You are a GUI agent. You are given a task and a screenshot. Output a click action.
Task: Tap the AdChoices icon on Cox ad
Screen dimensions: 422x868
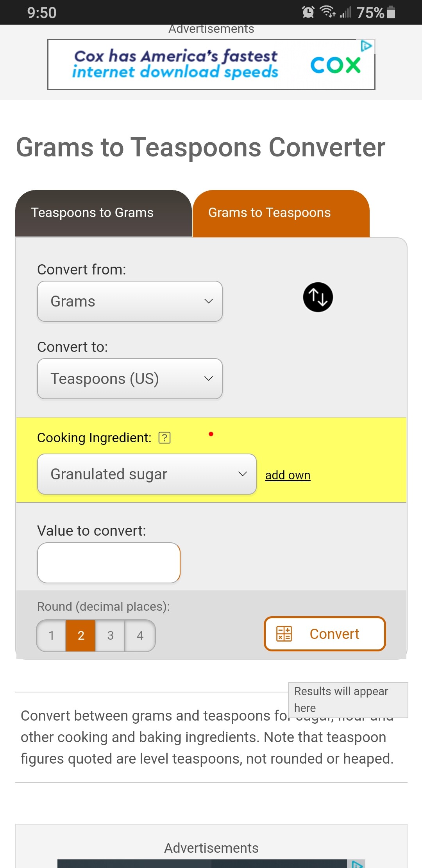coord(366,46)
